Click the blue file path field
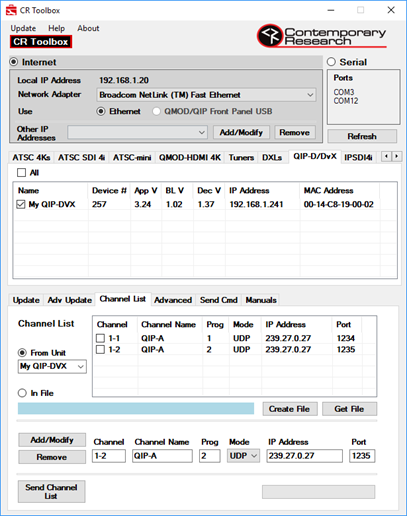Image resolution: width=407 pixels, height=516 pixels. click(136, 408)
